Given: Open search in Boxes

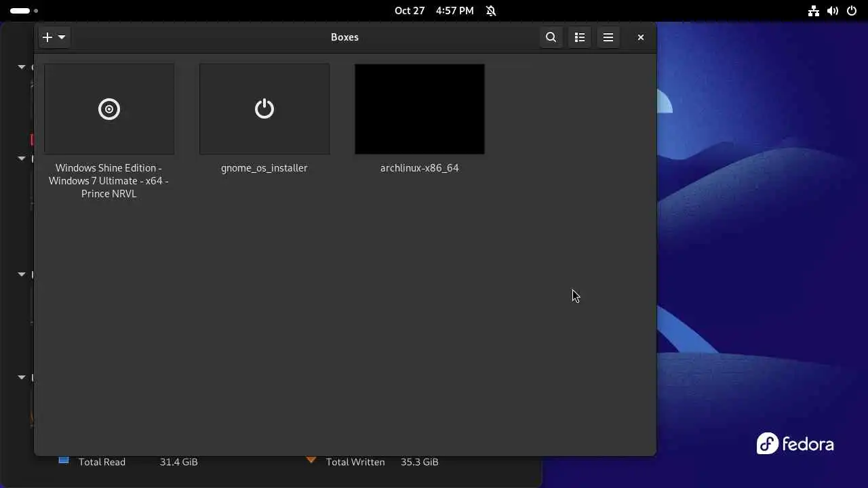Looking at the screenshot, I should (x=551, y=37).
